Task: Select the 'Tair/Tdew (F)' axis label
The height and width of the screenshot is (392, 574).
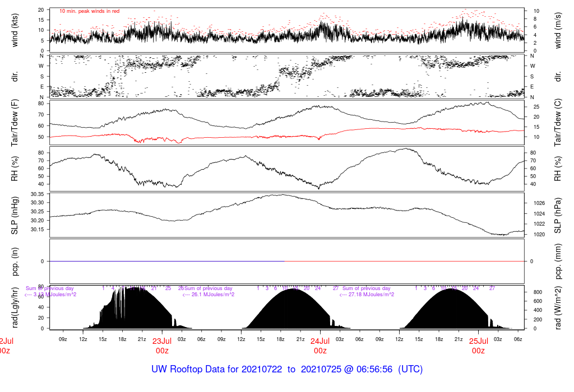Action: (x=16, y=122)
